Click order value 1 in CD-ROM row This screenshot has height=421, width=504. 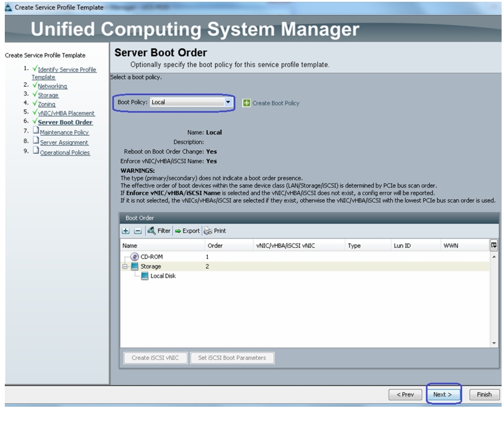pos(207,257)
